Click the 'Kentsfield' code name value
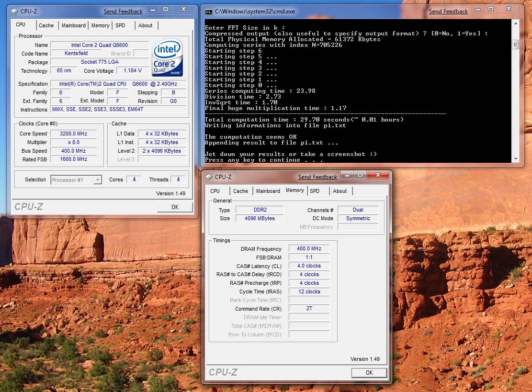The image size is (532, 392). click(76, 53)
